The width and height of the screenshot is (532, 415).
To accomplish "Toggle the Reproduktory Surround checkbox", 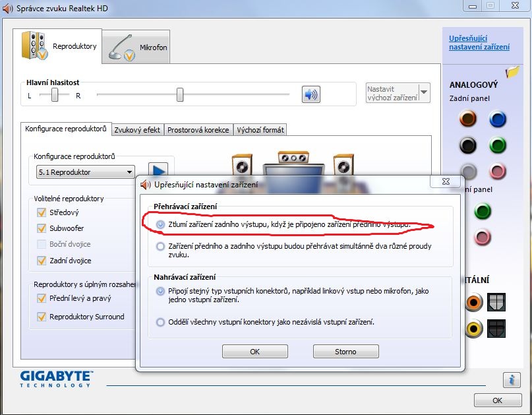I will tap(42, 317).
